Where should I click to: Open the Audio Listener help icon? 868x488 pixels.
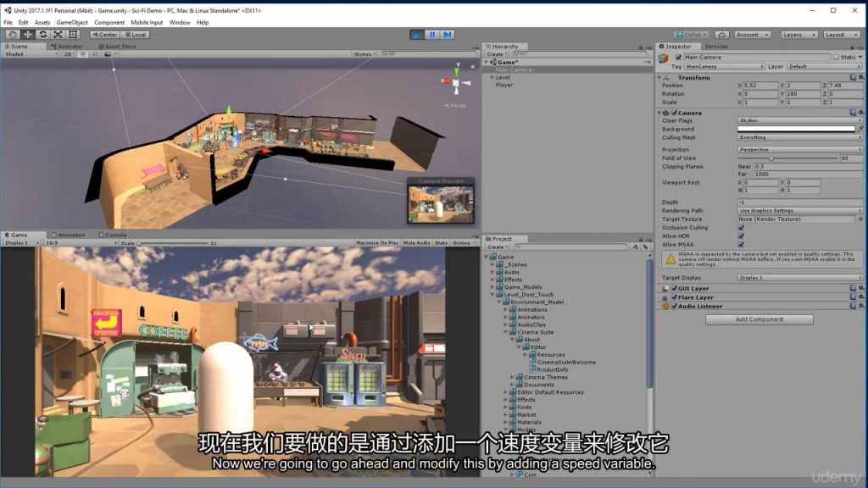(853, 306)
